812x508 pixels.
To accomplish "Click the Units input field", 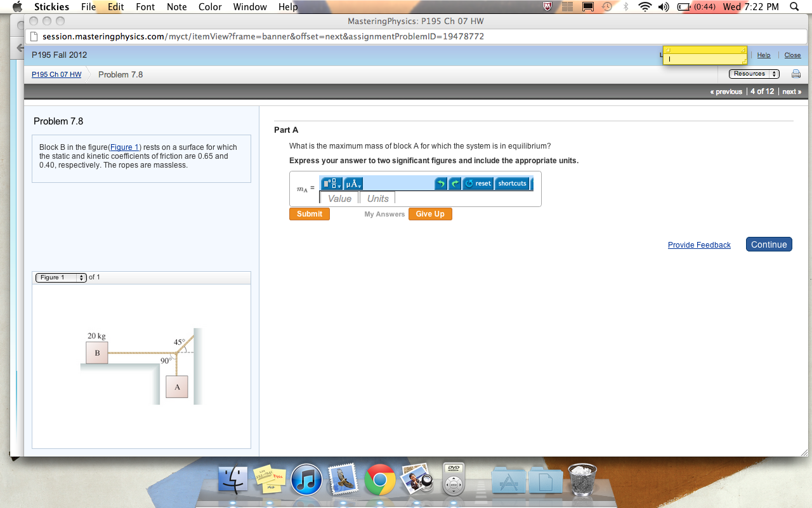I will [377, 199].
